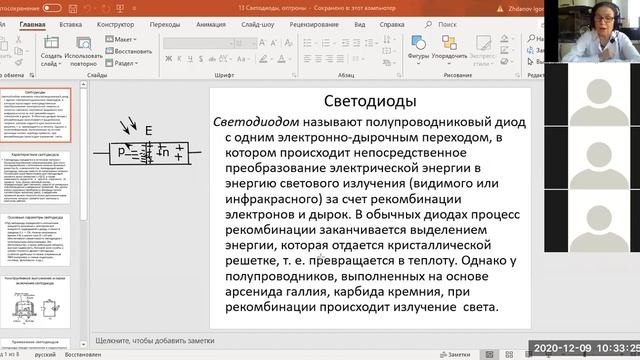
Task: Expand the Создать слайд dropdown arrow
Action: (60, 64)
